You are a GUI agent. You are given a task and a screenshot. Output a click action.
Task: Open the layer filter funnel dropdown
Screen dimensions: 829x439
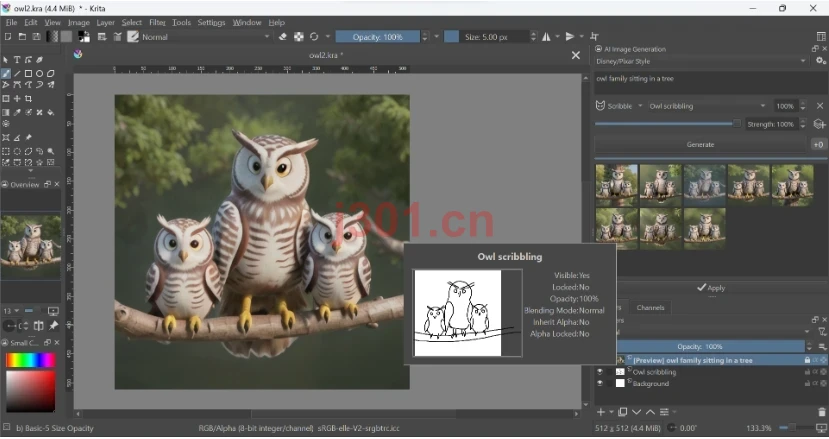[x=822, y=332]
